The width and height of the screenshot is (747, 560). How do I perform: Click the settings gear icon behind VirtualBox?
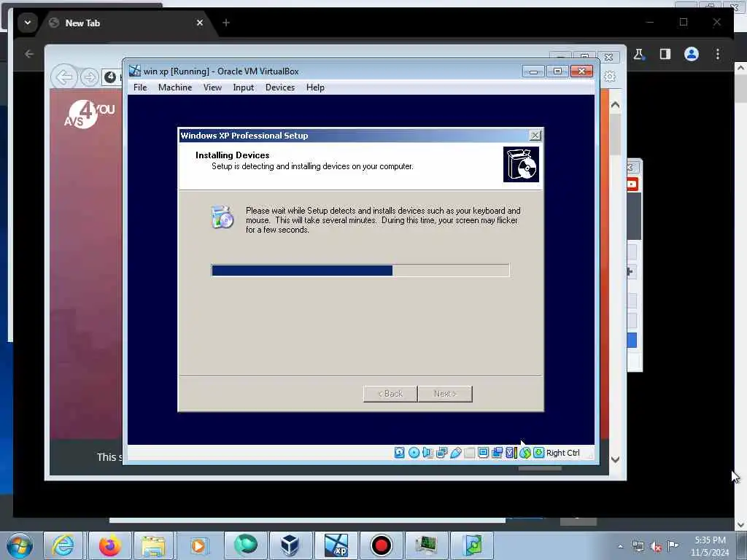(610, 76)
